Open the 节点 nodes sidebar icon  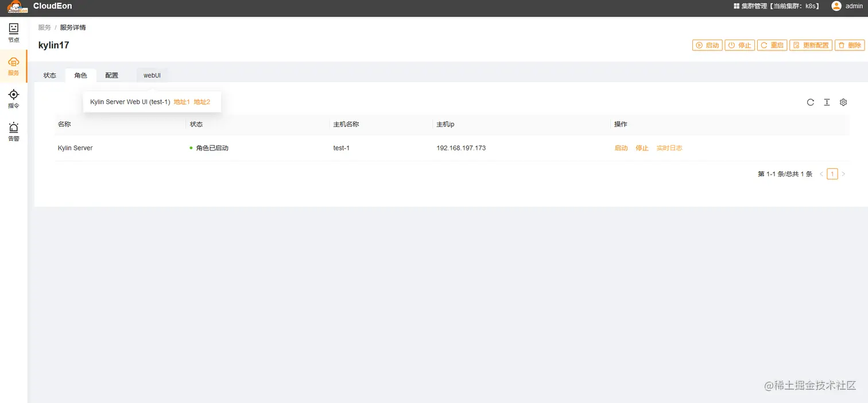14,33
